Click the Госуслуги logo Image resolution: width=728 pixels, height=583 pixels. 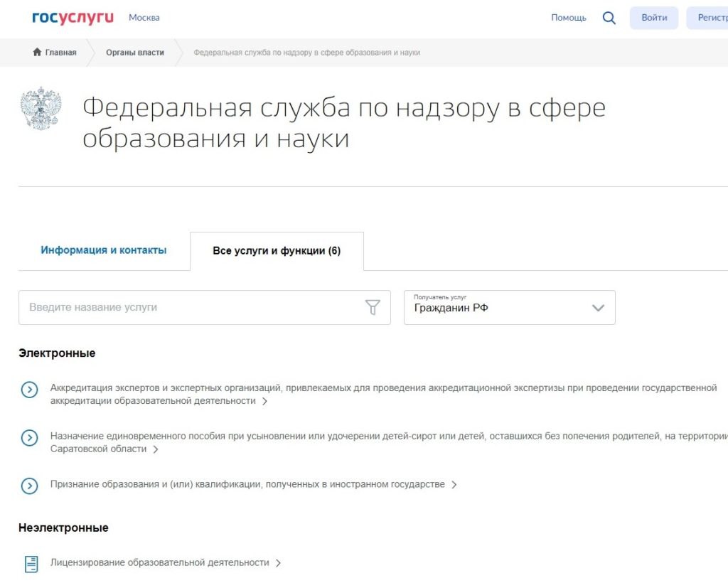73,18
